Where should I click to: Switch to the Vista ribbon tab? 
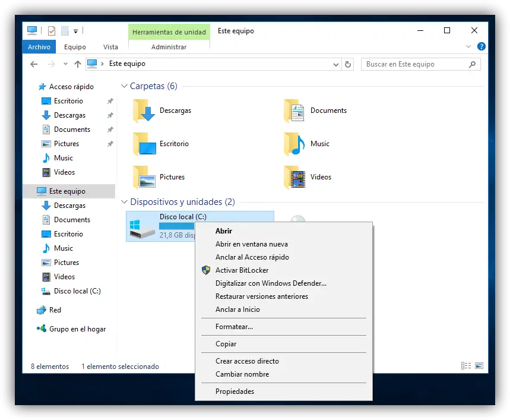pos(110,47)
